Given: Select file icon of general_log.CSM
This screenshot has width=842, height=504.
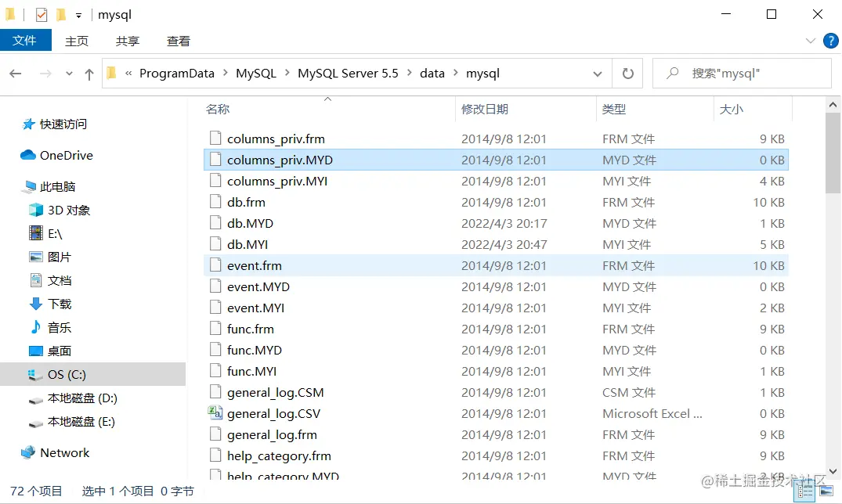Looking at the screenshot, I should click(215, 392).
